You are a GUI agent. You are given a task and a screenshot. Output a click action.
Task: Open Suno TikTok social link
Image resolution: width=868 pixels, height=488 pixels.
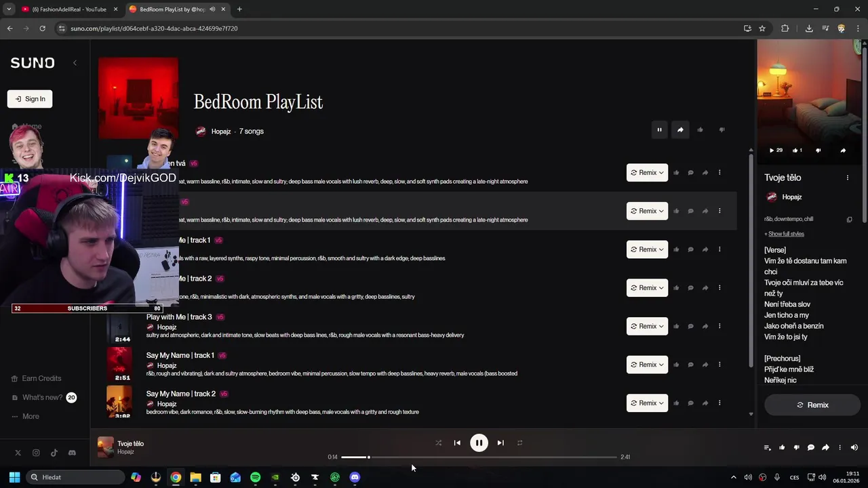click(x=54, y=453)
